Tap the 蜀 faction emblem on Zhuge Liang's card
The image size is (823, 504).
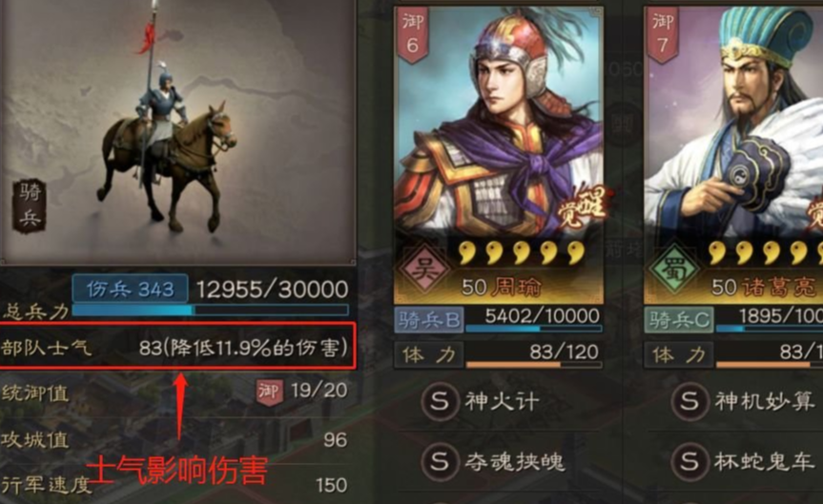click(x=674, y=269)
